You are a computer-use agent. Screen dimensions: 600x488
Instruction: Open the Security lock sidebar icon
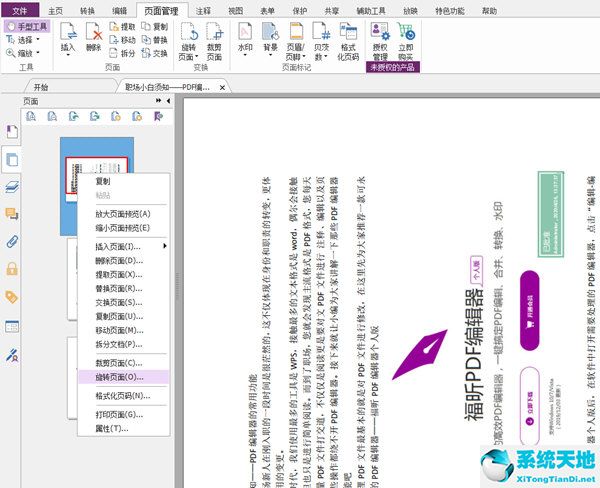click(12, 269)
